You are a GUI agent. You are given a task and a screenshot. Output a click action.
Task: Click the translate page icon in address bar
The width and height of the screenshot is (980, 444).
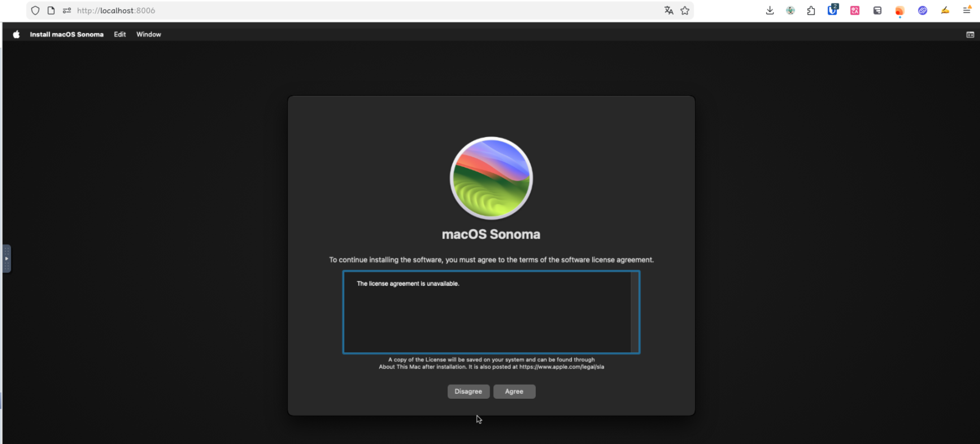click(668, 11)
